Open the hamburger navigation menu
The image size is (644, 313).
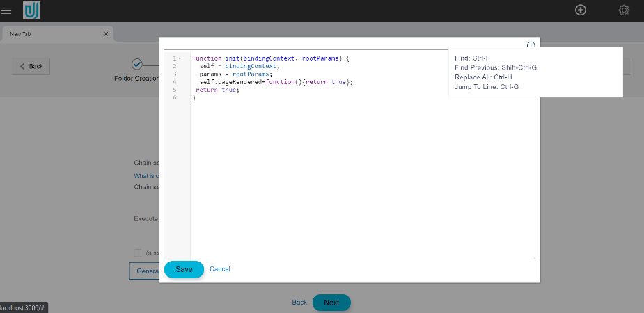6,10
